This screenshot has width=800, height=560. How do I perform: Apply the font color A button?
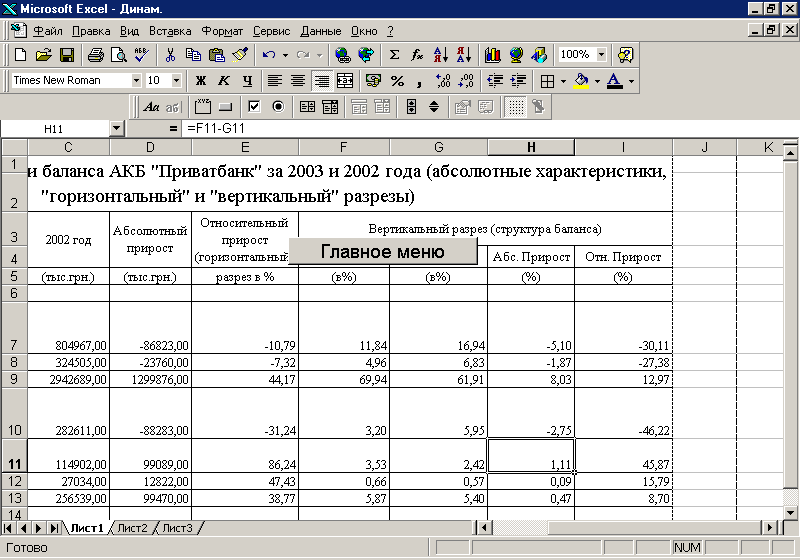pyautogui.click(x=615, y=81)
